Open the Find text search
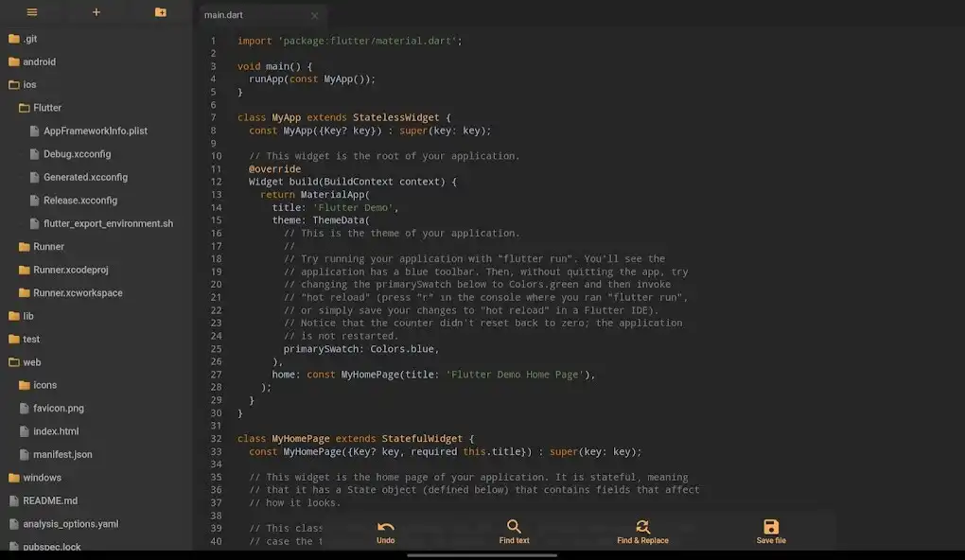Screen dimensions: 965x560 (x=514, y=528)
